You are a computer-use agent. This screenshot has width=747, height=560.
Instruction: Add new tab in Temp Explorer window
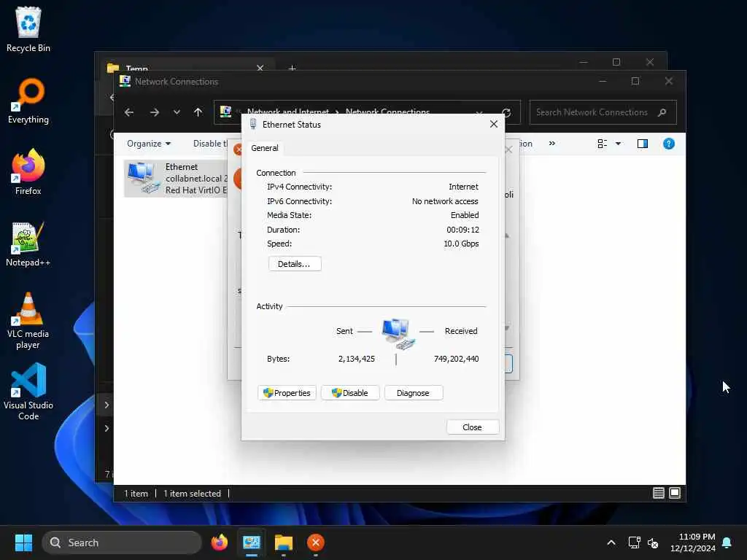pyautogui.click(x=292, y=69)
